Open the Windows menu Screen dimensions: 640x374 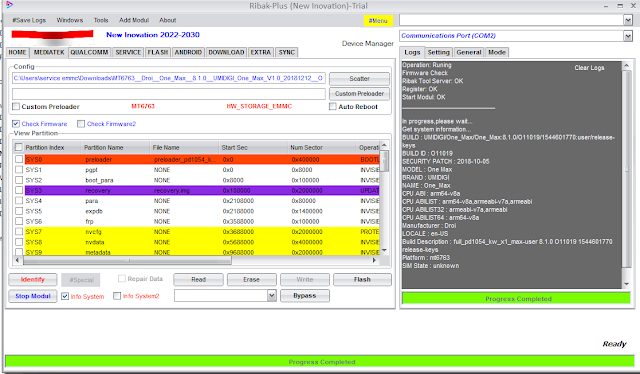70,20
